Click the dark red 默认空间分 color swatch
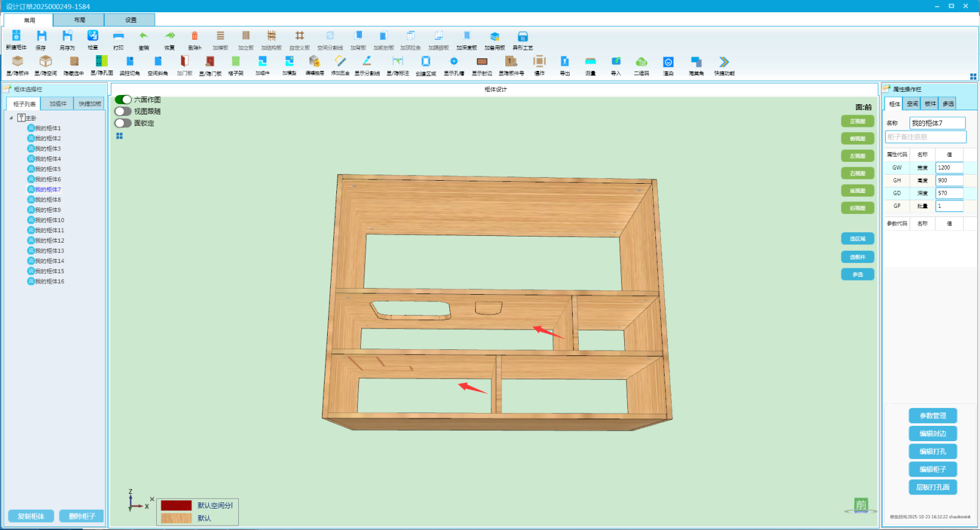This screenshot has width=980, height=530. pyautogui.click(x=176, y=505)
